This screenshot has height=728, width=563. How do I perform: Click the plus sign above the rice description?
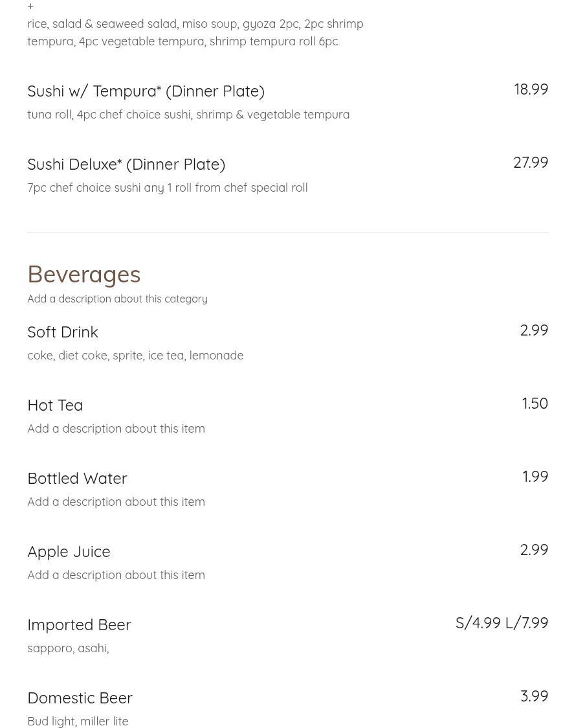30,6
